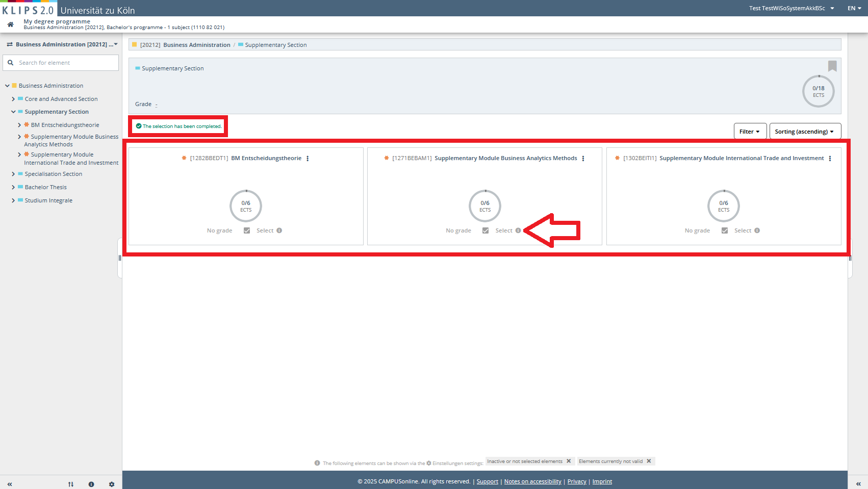Expand Specialisation Section node
868x489 pixels.
coord(13,174)
